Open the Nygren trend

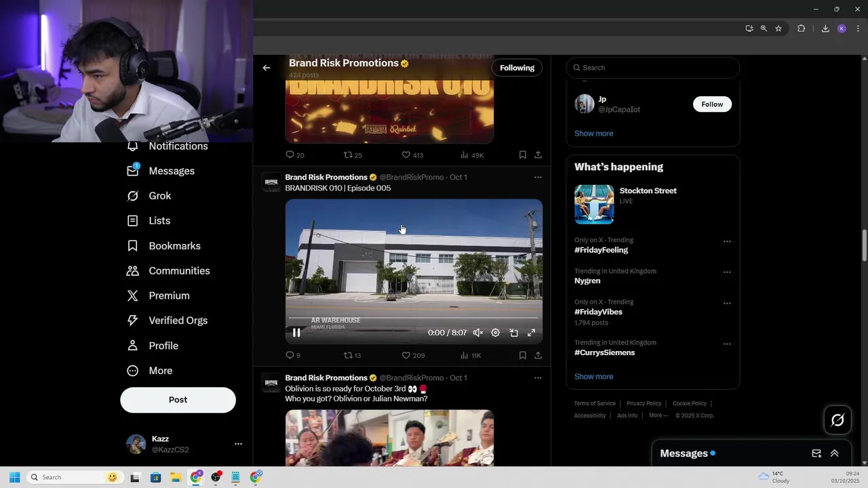pos(587,281)
